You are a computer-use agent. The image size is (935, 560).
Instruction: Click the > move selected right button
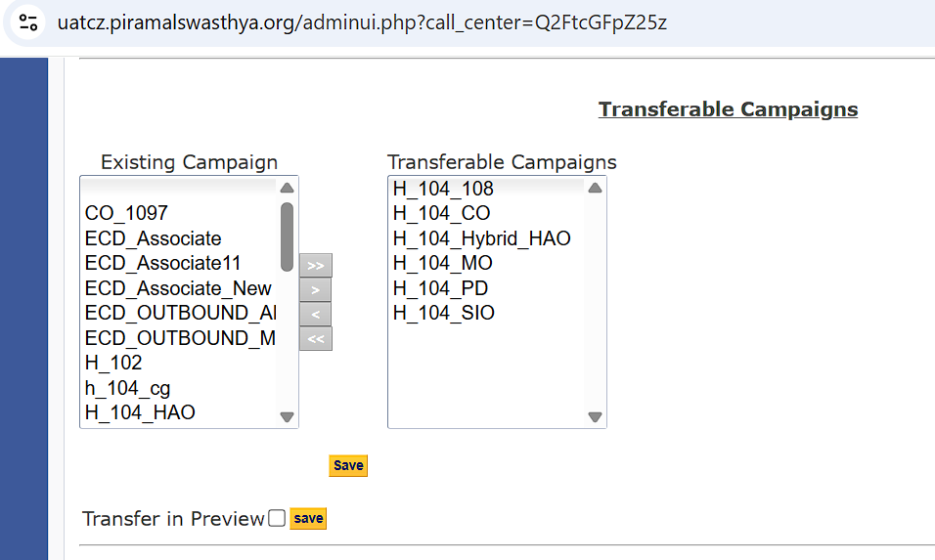tap(315, 289)
